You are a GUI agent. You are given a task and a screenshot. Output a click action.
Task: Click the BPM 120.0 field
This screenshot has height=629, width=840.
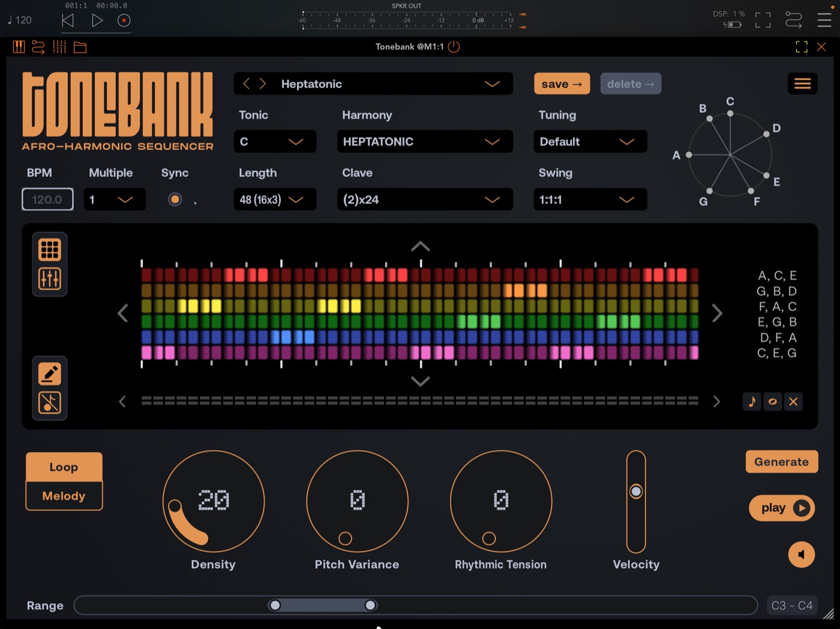[47, 200]
